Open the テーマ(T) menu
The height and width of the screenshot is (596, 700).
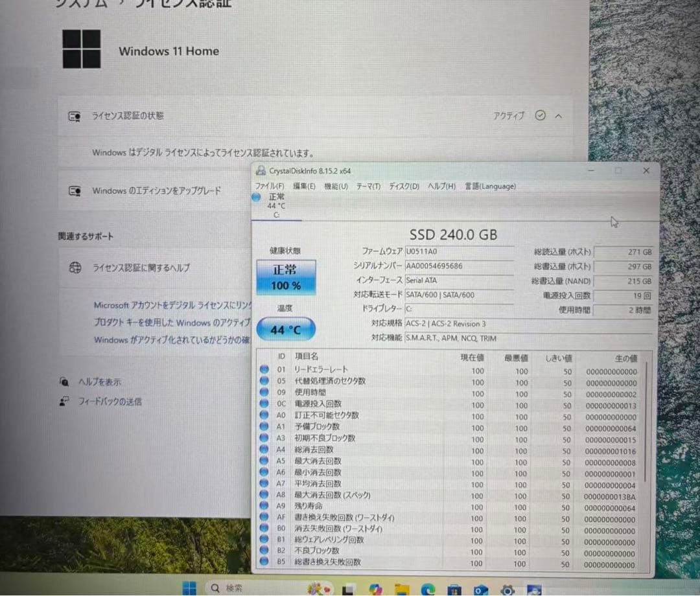pyautogui.click(x=368, y=186)
